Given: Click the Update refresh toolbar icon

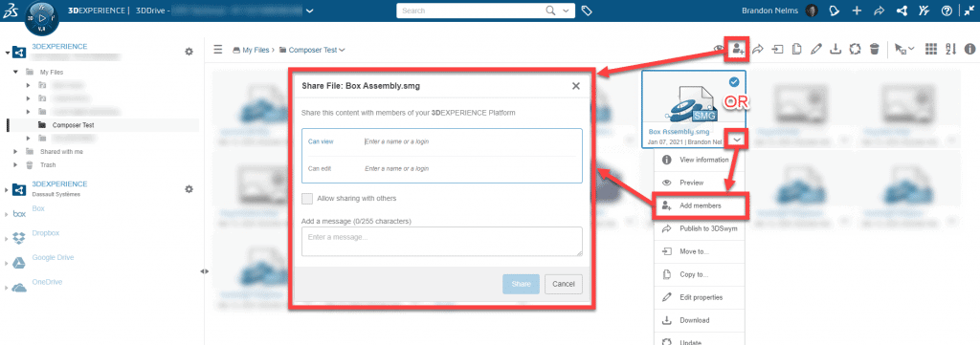Looking at the screenshot, I should point(855,50).
